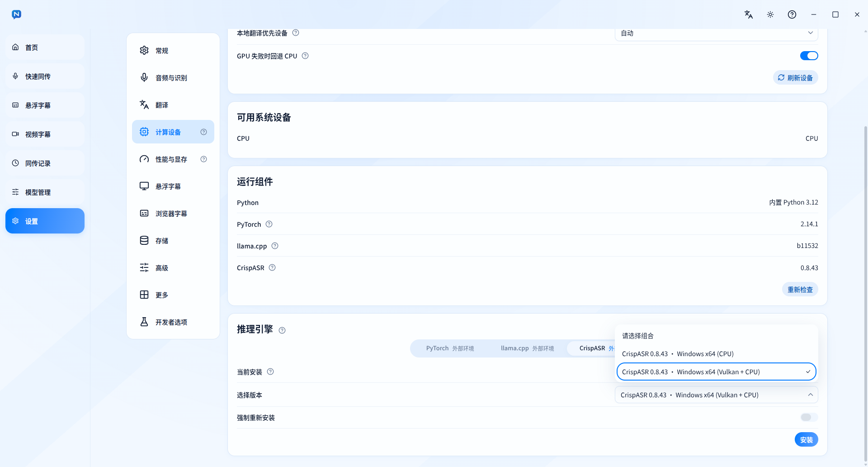The height and width of the screenshot is (467, 868).
Task: Click help icon beside GPU 失败时回退 CPU
Action: point(305,56)
